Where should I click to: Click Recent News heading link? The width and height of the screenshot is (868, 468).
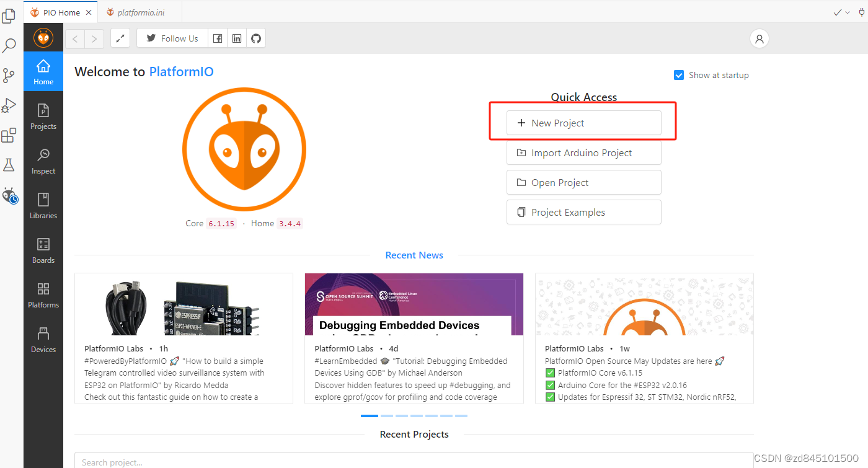click(414, 255)
